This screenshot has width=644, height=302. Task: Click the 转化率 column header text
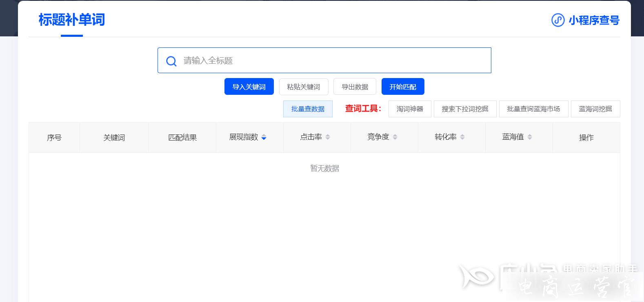(x=446, y=137)
